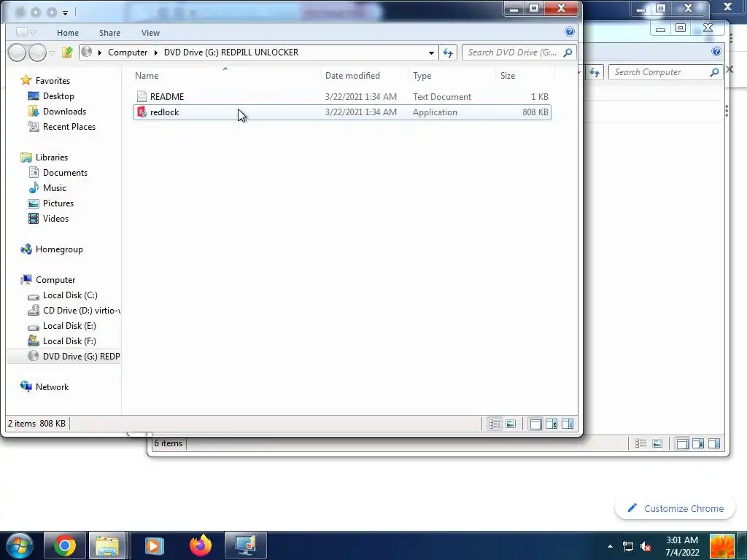Click the Forward navigation button
This screenshot has height=560, width=747.
(37, 52)
